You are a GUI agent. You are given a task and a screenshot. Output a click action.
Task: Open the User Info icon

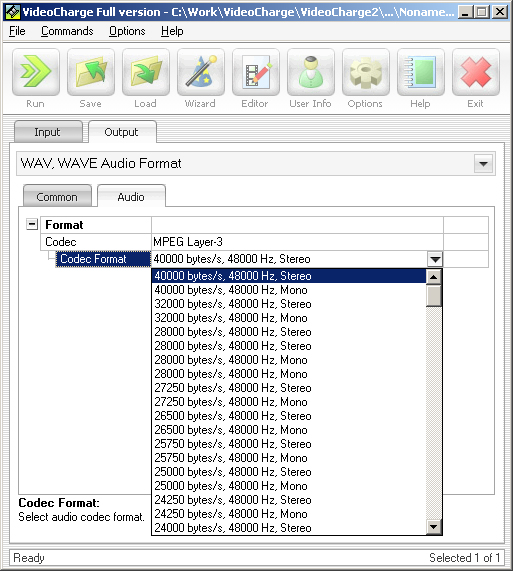click(x=311, y=72)
